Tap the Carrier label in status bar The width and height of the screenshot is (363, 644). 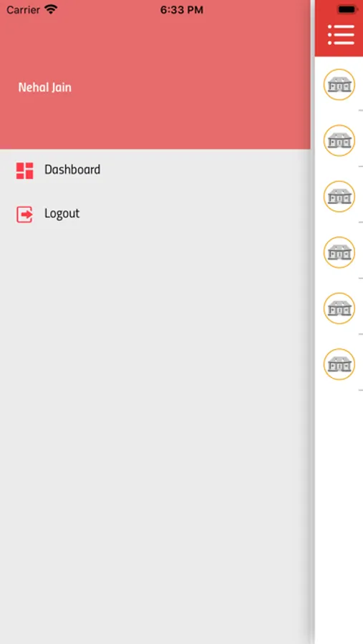pyautogui.click(x=23, y=10)
